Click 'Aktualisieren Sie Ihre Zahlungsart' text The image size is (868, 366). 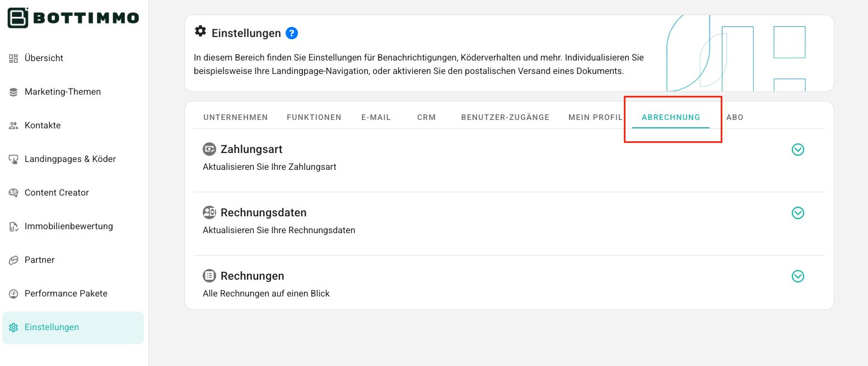(269, 167)
